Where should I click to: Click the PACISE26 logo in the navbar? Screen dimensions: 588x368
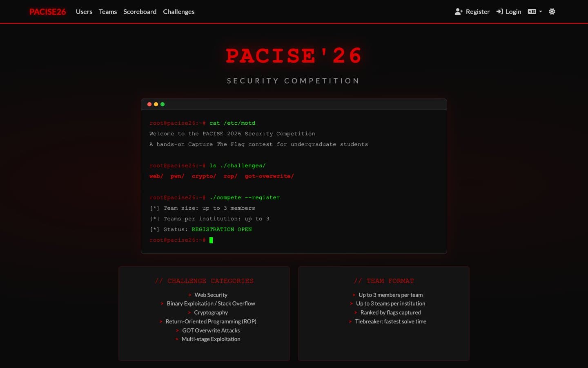click(47, 11)
